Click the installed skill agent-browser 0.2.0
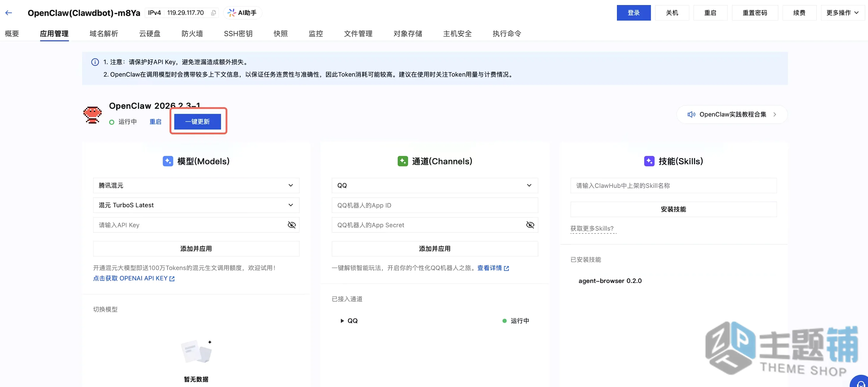The image size is (868, 387). click(x=610, y=281)
